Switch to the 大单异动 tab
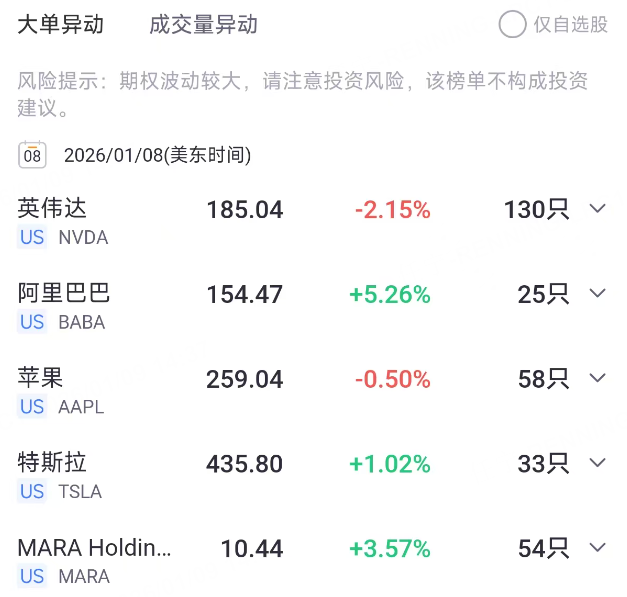627x597 pixels. point(61,25)
